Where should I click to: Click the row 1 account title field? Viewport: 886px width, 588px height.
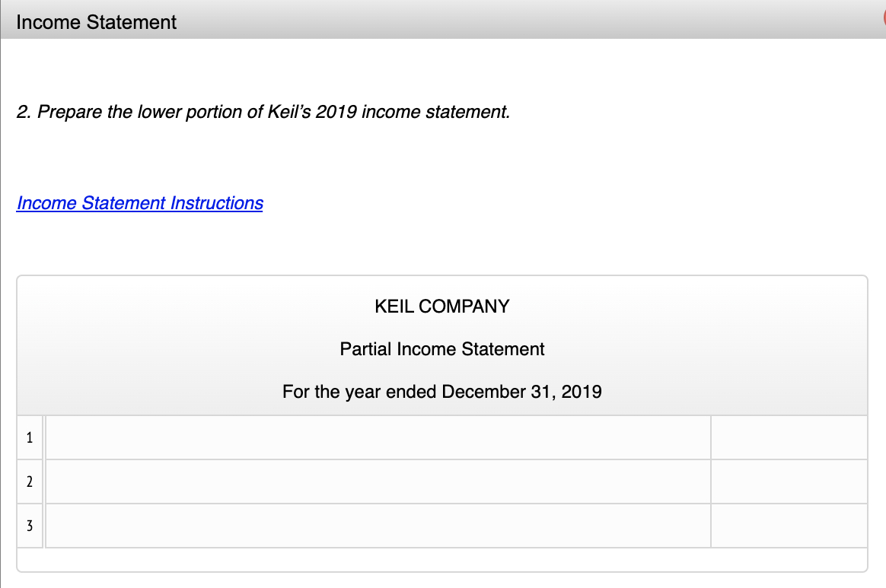(378, 437)
